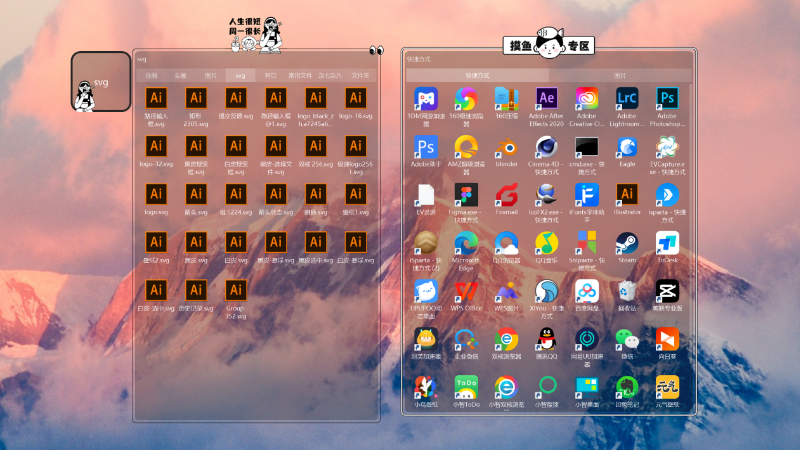Image resolution: width=800 pixels, height=450 pixels.
Task: Click the Figma.exe shortcut icon
Action: click(x=467, y=195)
